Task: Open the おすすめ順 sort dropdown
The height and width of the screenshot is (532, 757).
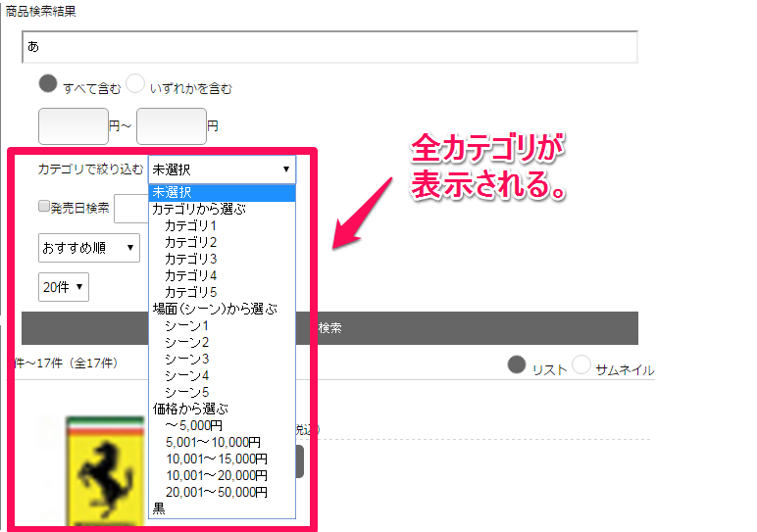Action: [x=87, y=248]
